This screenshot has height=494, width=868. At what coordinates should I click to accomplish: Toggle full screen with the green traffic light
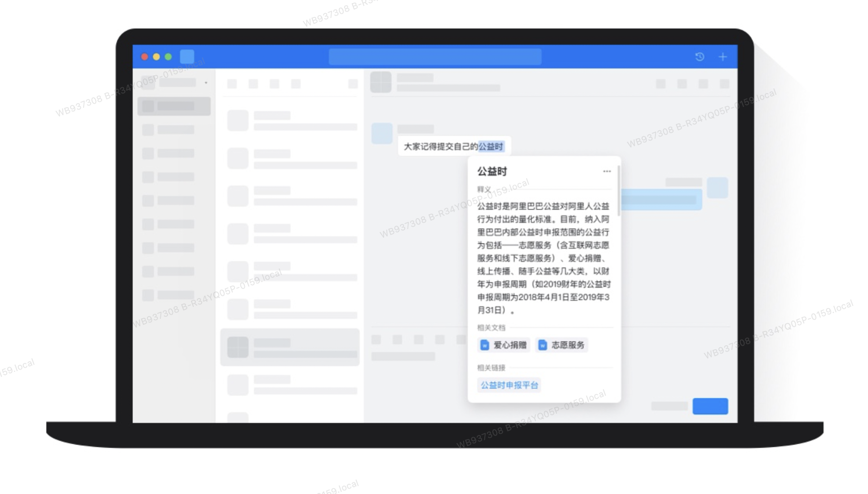pos(168,57)
